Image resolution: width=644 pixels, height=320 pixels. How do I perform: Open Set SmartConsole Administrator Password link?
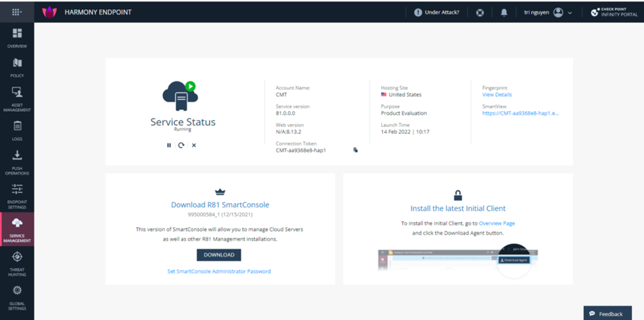click(219, 272)
